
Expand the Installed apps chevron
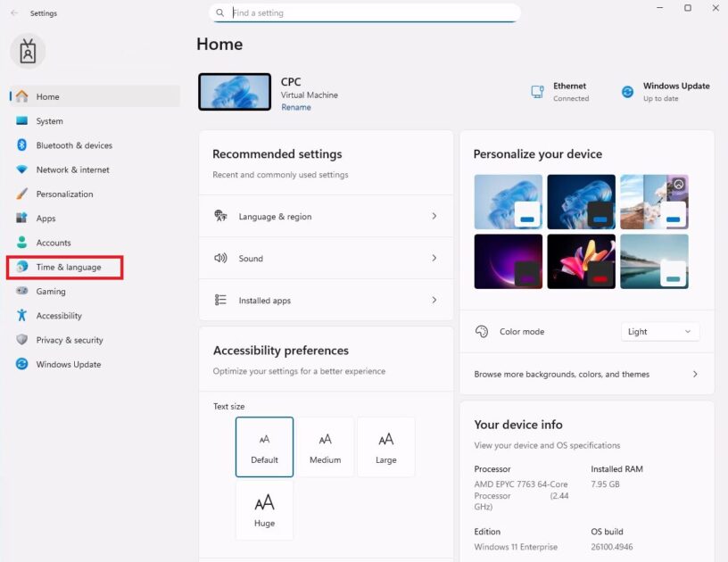tap(434, 300)
